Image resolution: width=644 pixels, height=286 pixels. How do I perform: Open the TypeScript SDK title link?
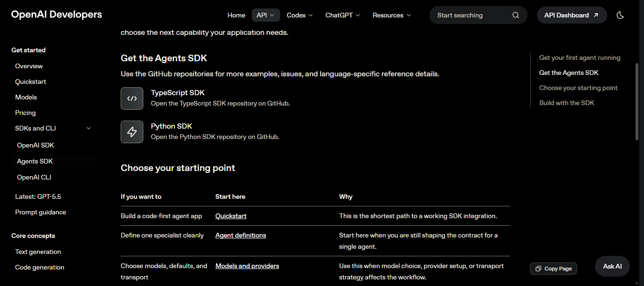point(178,93)
